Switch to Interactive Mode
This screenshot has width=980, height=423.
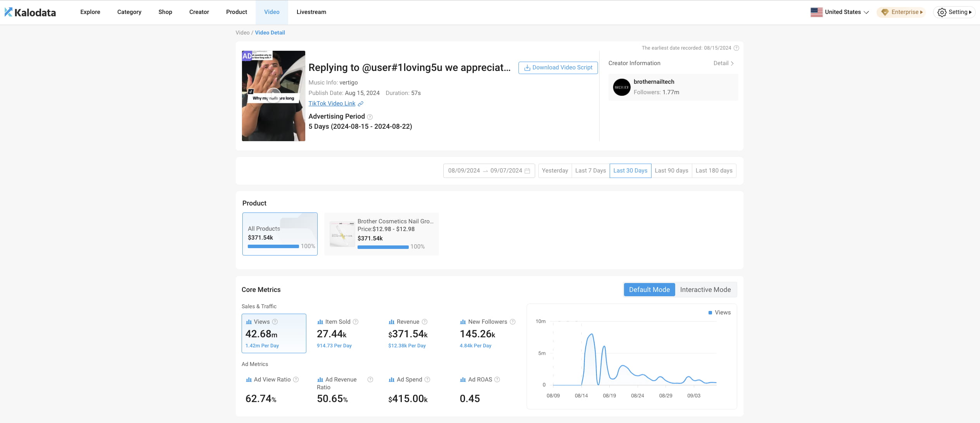(705, 290)
